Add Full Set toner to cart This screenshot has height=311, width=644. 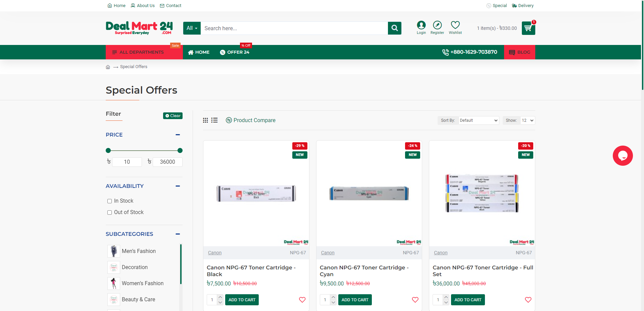click(x=468, y=300)
